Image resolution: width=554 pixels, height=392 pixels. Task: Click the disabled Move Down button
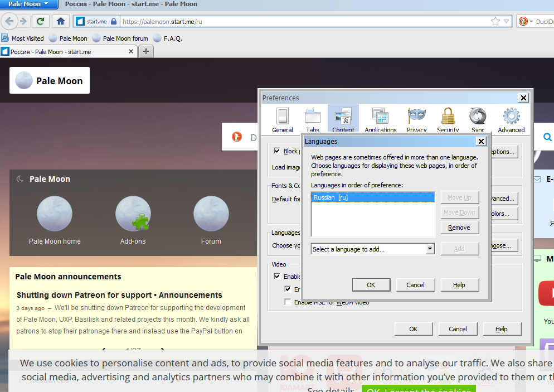(460, 212)
